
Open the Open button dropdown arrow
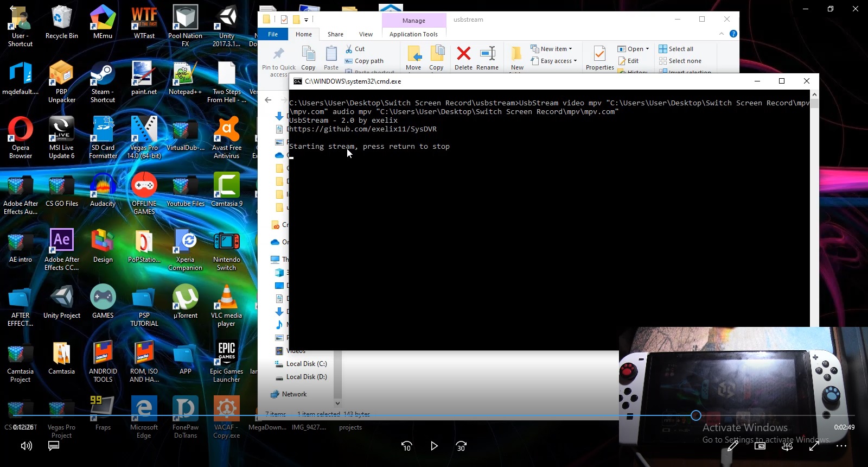647,49
